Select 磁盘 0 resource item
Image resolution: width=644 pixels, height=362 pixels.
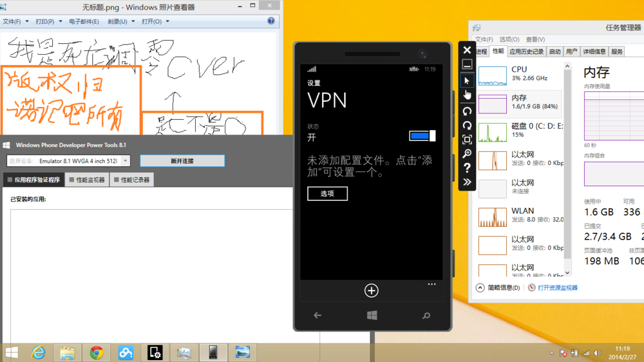520,132
